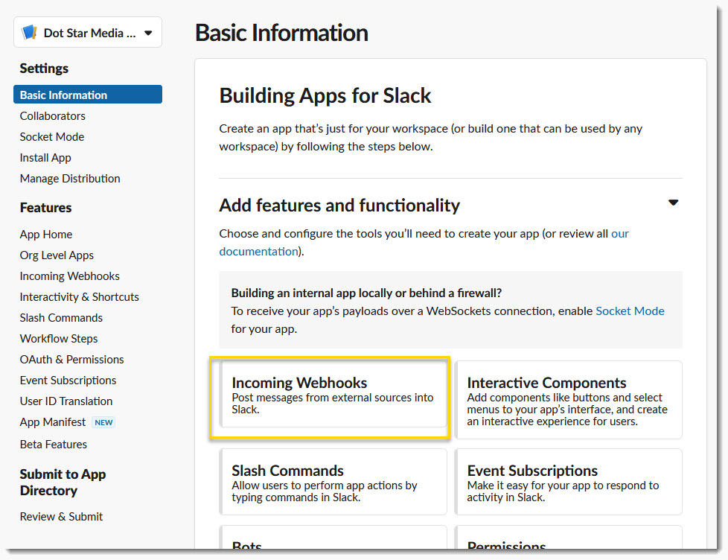The image size is (728, 560).
Task: Click the Dot Star Media app icon
Action: point(29,33)
